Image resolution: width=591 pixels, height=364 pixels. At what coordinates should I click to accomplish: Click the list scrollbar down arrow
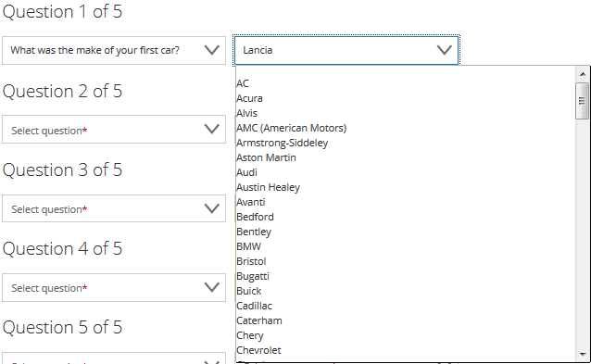(x=583, y=355)
